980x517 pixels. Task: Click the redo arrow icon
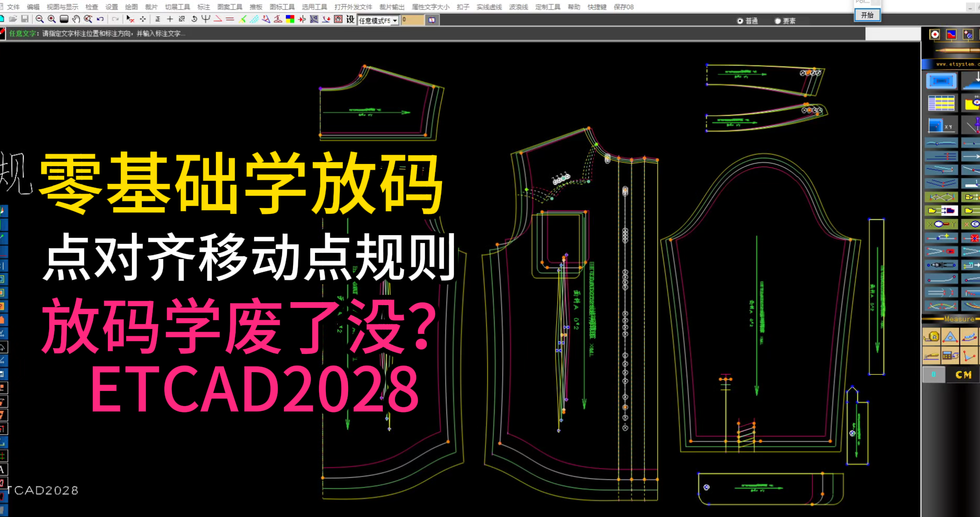(x=115, y=19)
